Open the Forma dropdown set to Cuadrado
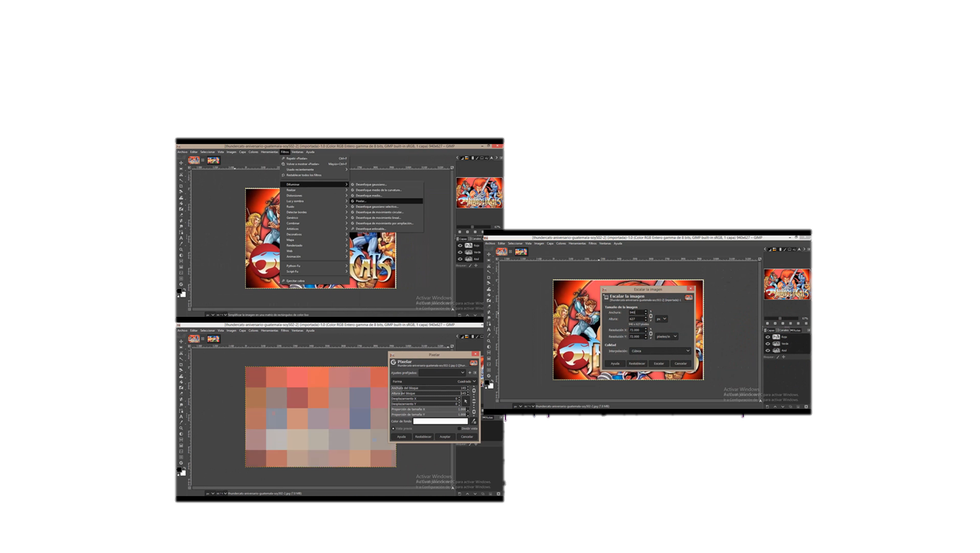Image resolution: width=980 pixels, height=553 pixels. [466, 382]
